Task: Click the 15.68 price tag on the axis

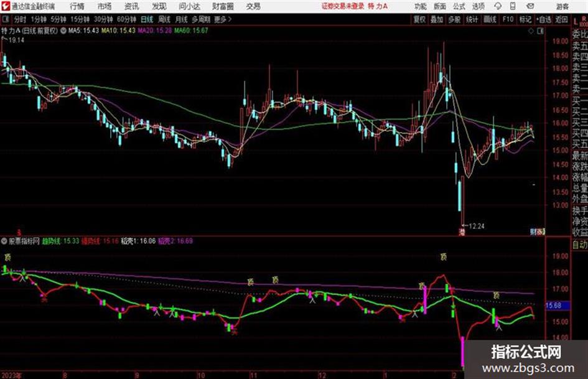Action: coord(558,306)
